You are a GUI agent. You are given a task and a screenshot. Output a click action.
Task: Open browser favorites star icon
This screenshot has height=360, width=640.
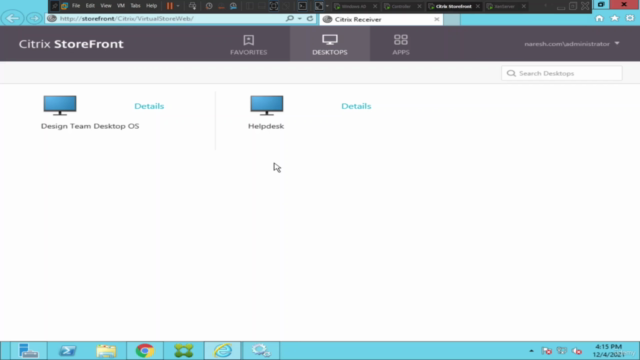(614, 18)
